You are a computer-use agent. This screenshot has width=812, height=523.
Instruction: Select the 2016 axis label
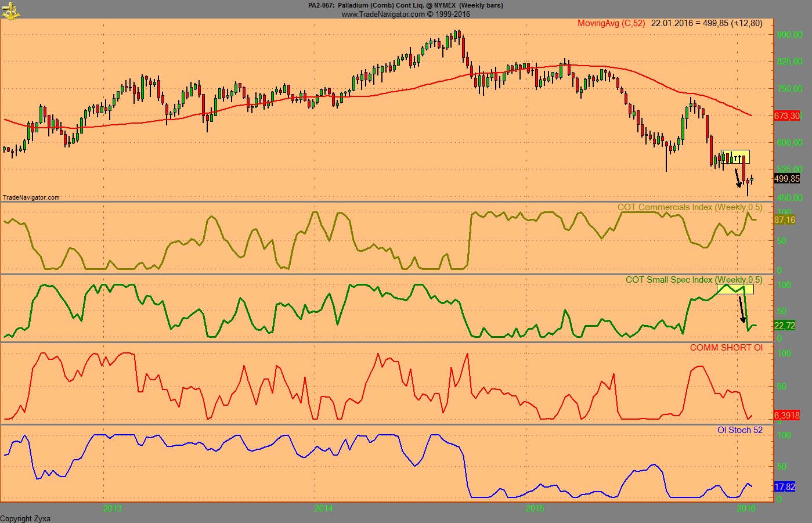(x=746, y=507)
